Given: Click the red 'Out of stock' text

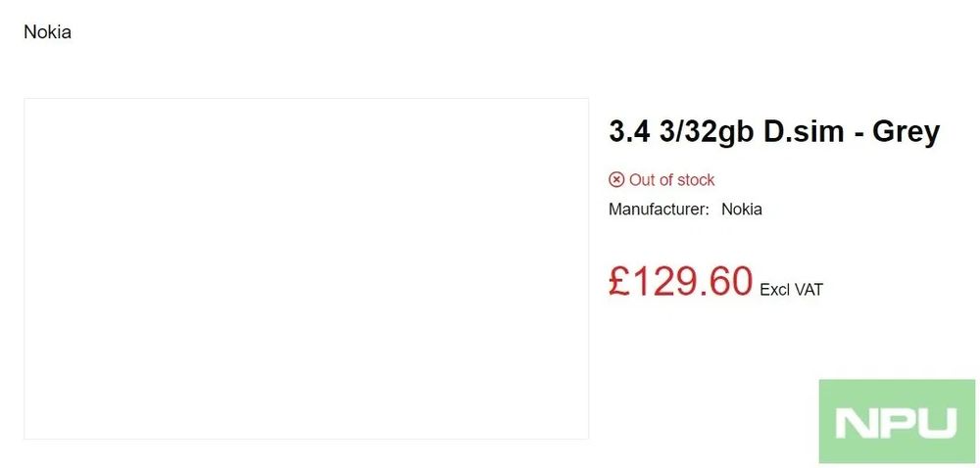Looking at the screenshot, I should tap(671, 179).
